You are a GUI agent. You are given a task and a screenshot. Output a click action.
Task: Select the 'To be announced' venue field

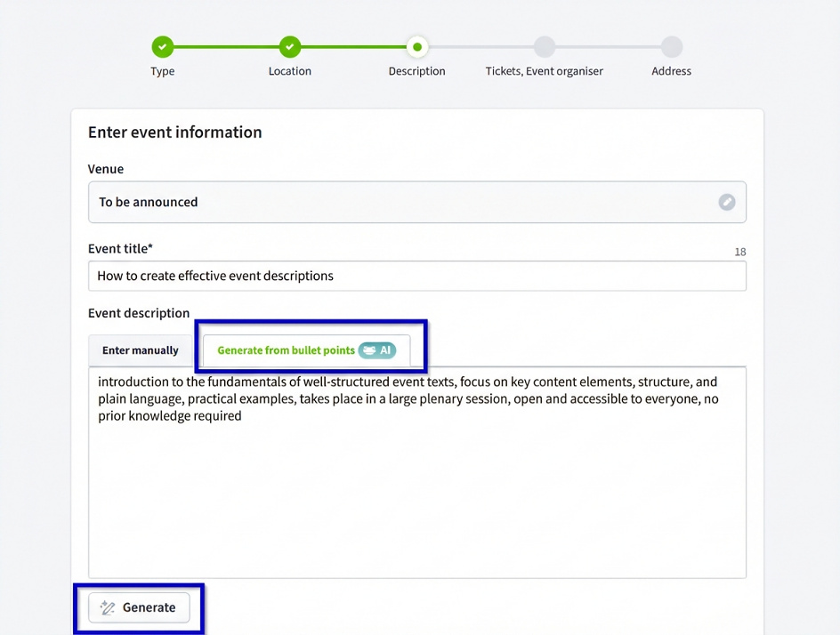coord(356,202)
